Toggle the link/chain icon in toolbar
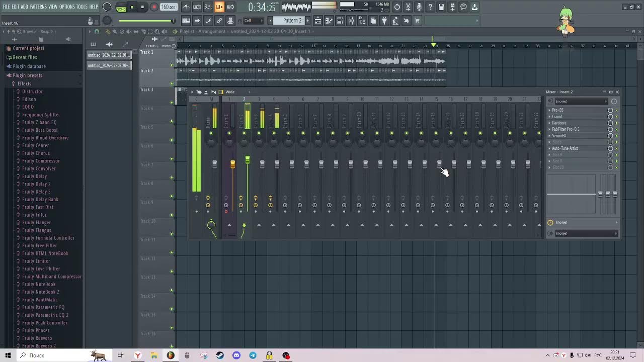 pyautogui.click(x=219, y=21)
